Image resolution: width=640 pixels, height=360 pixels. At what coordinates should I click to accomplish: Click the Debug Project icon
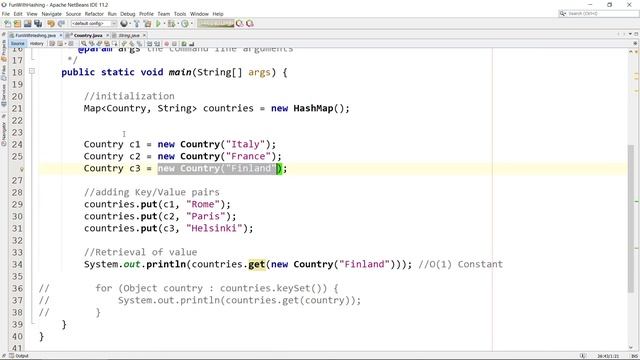click(171, 24)
